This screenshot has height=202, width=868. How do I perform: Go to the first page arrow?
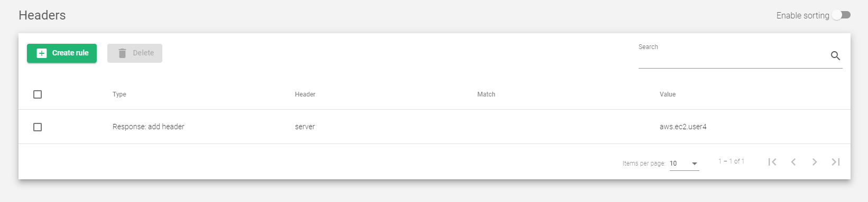772,162
